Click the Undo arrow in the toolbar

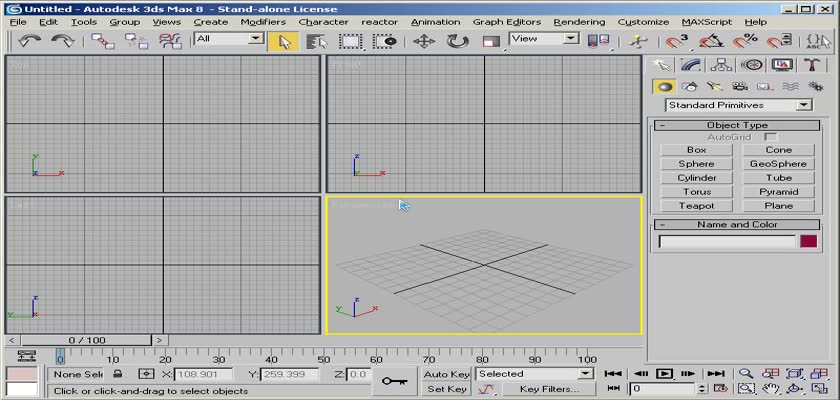pos(29,41)
